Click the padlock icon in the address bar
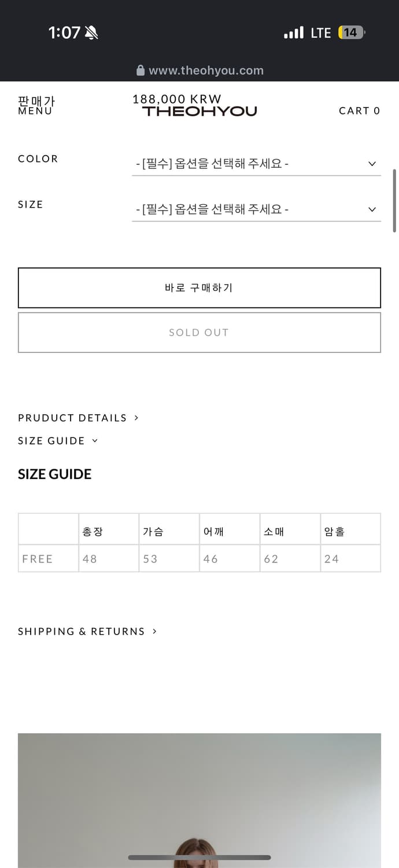This screenshot has height=868, width=399. (x=141, y=71)
